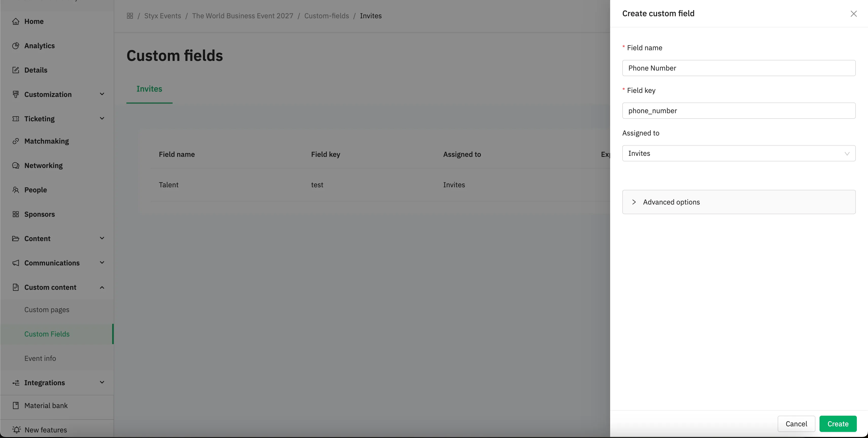Expand the Communications menu chevron
Viewport: 868px width, 438px height.
[102, 262]
